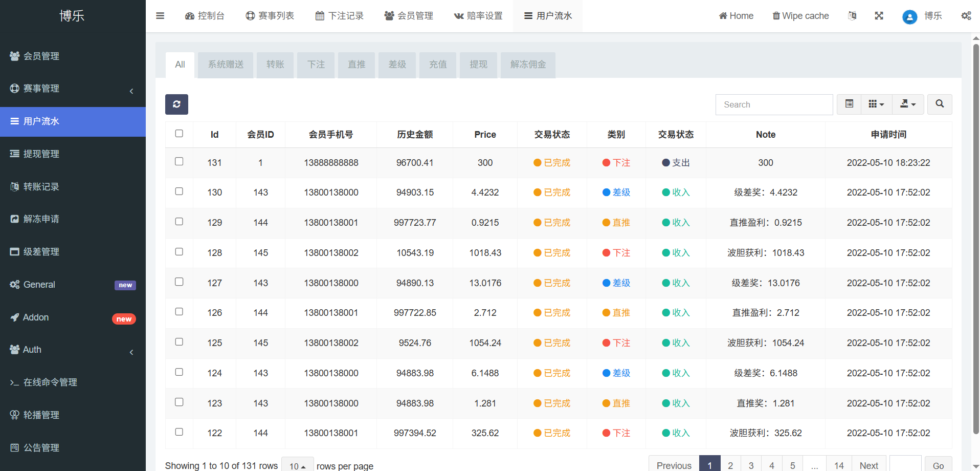Toggle the sidebar hamburger menu icon

[x=160, y=16]
